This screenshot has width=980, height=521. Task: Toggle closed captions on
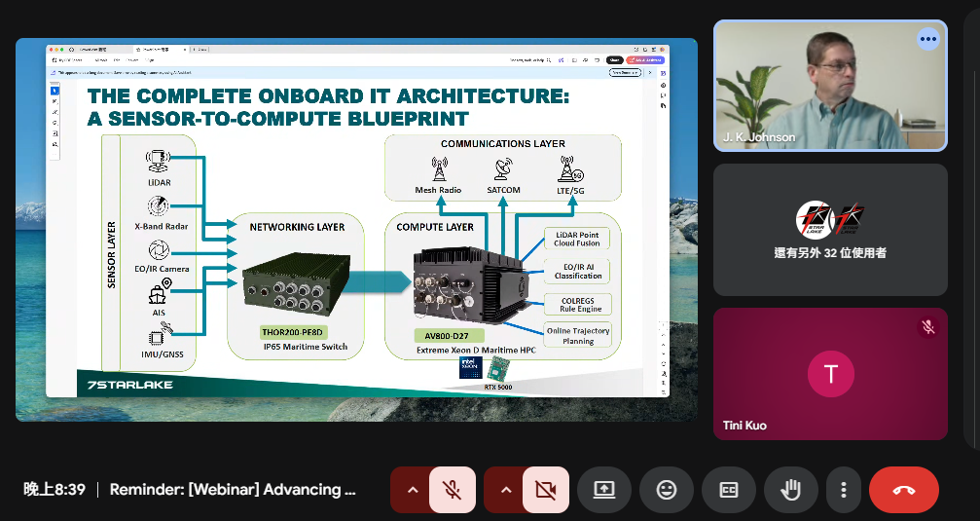(729, 490)
